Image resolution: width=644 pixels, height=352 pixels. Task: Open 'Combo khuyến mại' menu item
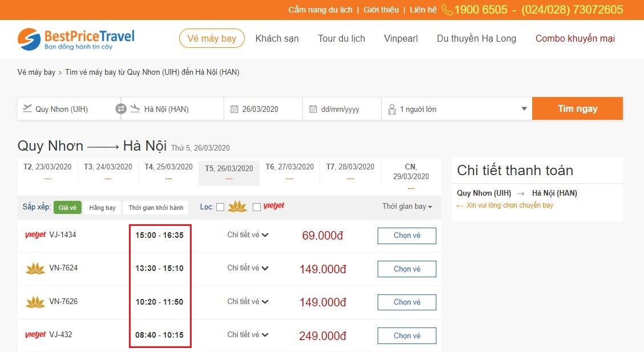coord(575,39)
